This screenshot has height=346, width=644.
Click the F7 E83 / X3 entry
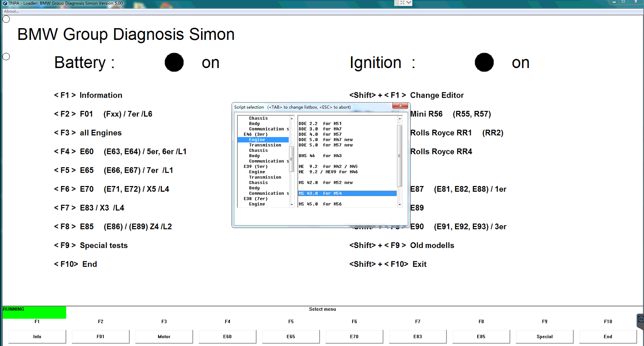(x=89, y=208)
